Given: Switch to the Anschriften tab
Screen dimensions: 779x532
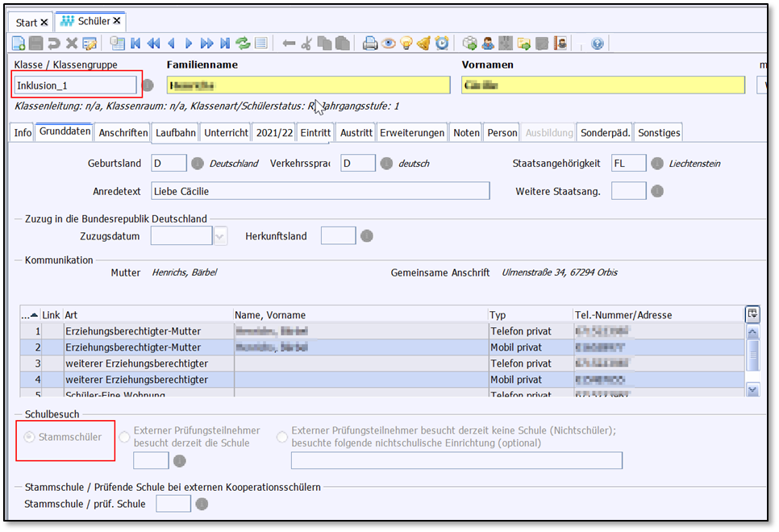Looking at the screenshot, I should (x=123, y=133).
